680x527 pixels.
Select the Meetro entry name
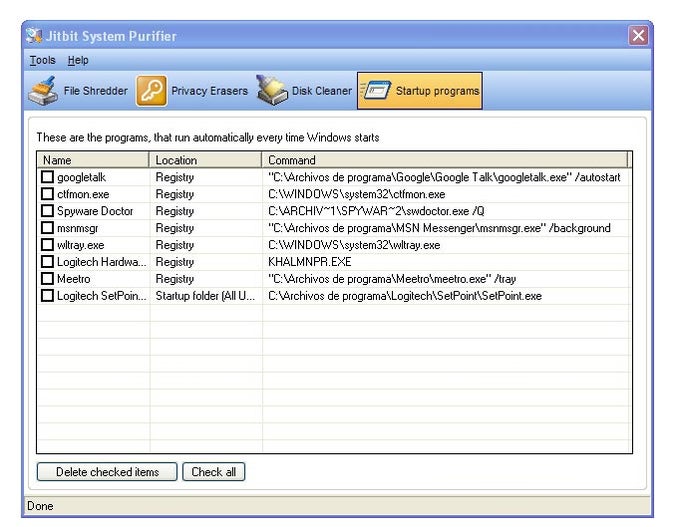74,279
